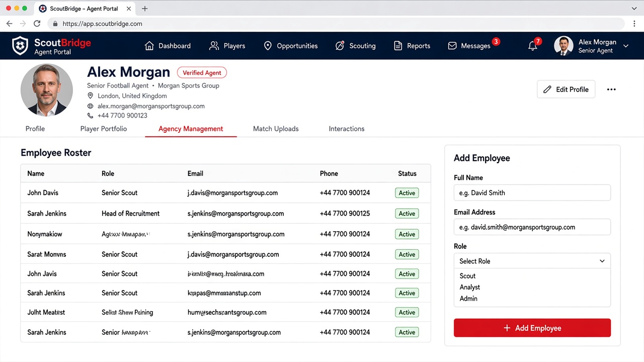Click the London location pin icon
The width and height of the screenshot is (644, 362).
[x=91, y=96]
